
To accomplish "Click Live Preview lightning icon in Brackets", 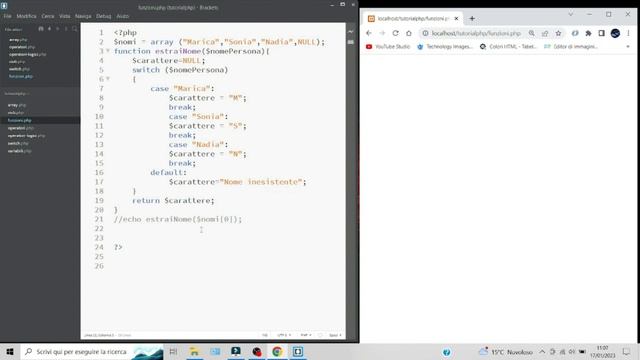I will coord(351,31).
